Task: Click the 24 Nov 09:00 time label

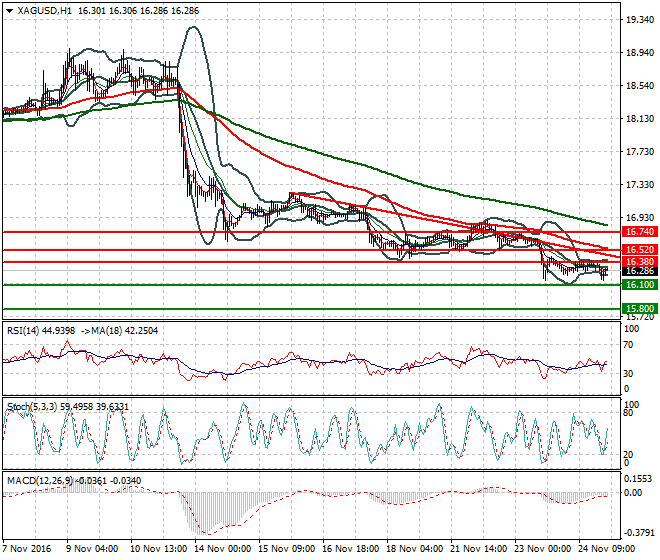Action: (606, 549)
